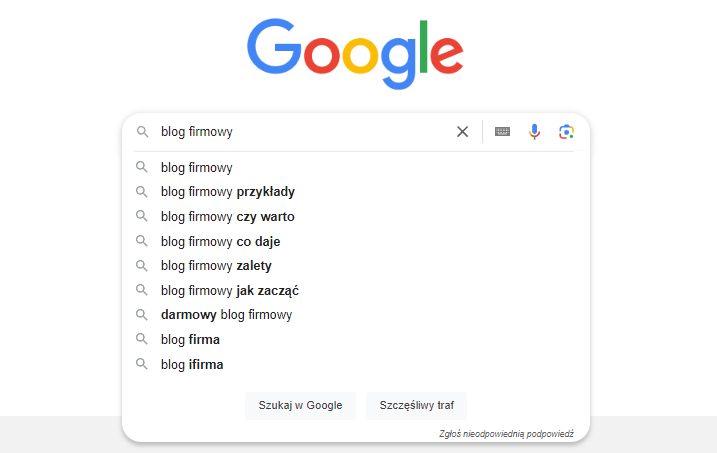Screen dimensions: 717x453
Task: Click the magnifier icon beside 'blog firmowy przykłady'
Action: tap(142, 192)
